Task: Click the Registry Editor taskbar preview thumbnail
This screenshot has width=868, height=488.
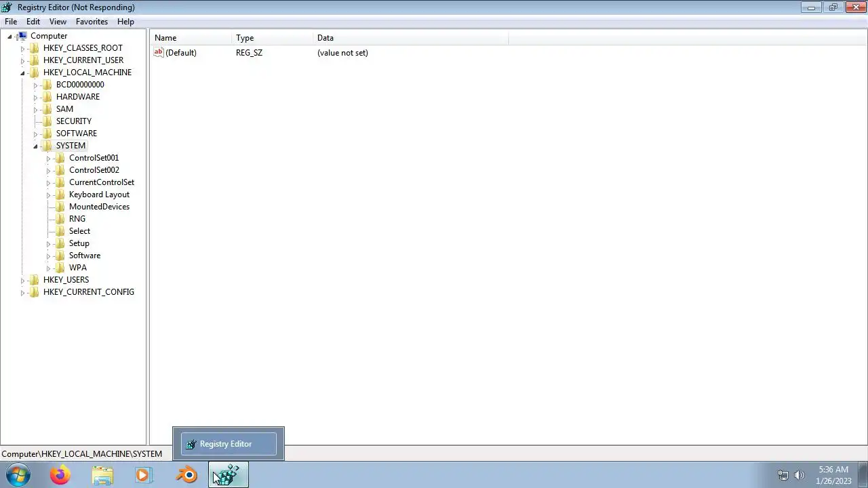Action: (x=229, y=444)
